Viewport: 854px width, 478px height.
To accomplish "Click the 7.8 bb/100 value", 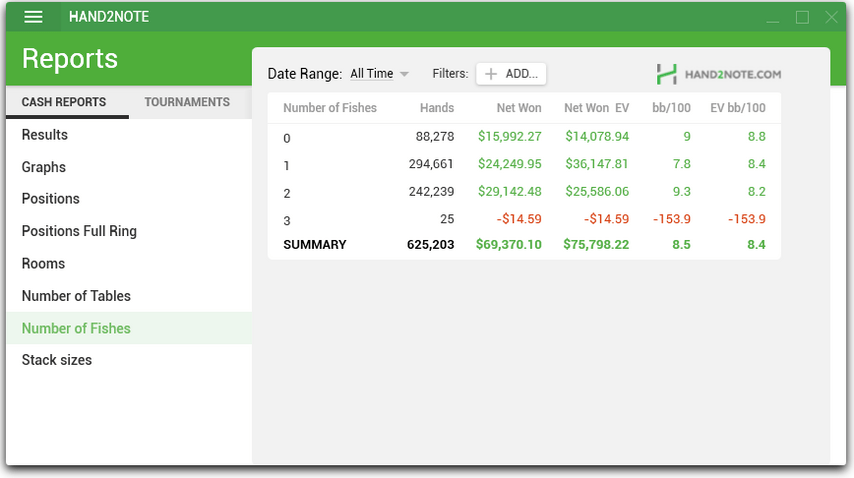I will 681,164.
